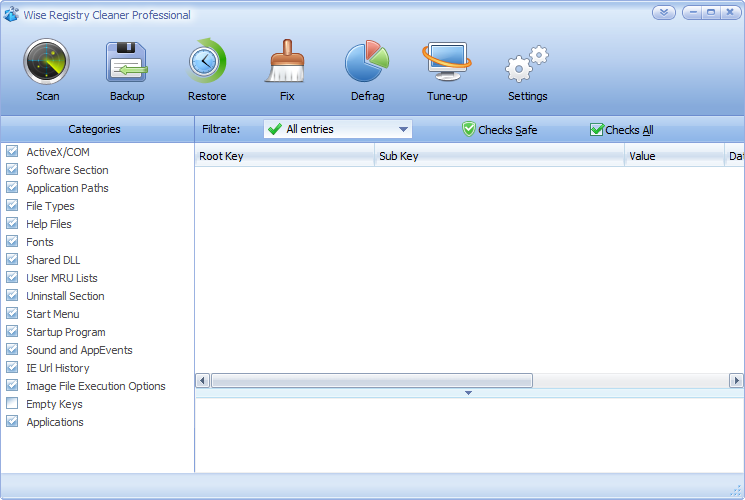Toggle the Uninstall Section checkbox
The width and height of the screenshot is (745, 500).
point(12,296)
